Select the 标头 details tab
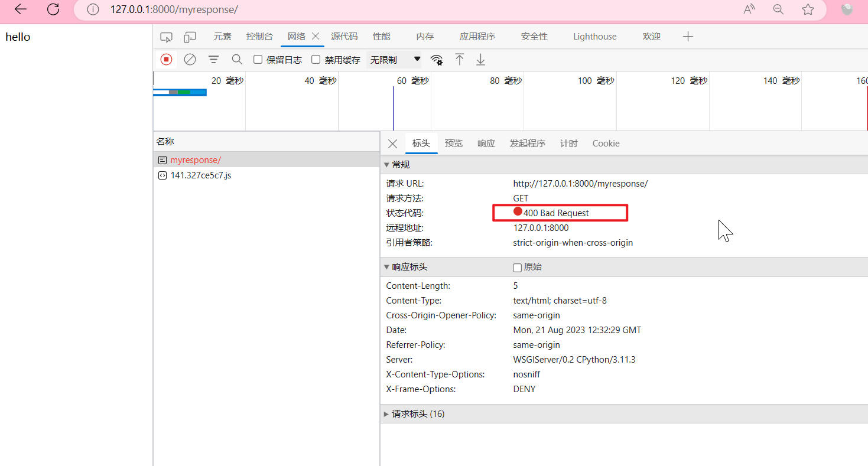This screenshot has height=466, width=868. pyautogui.click(x=421, y=144)
